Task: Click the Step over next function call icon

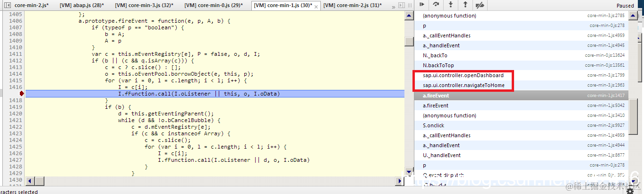Action: pos(436,5)
